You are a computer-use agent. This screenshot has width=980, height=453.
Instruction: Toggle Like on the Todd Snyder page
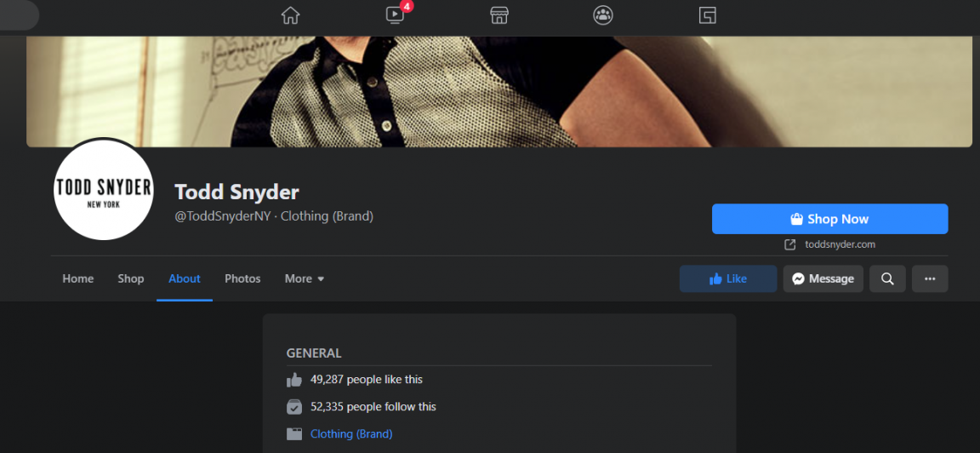click(x=728, y=279)
